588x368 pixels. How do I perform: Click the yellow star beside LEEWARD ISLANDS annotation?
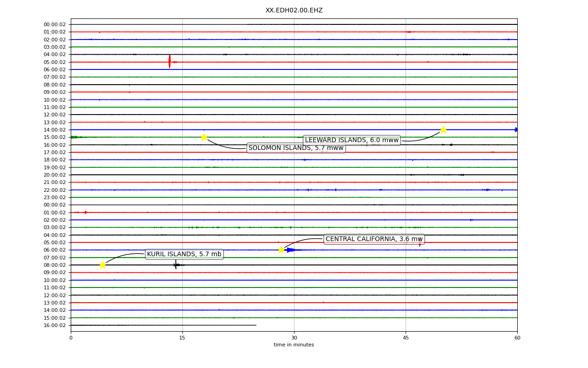click(443, 130)
